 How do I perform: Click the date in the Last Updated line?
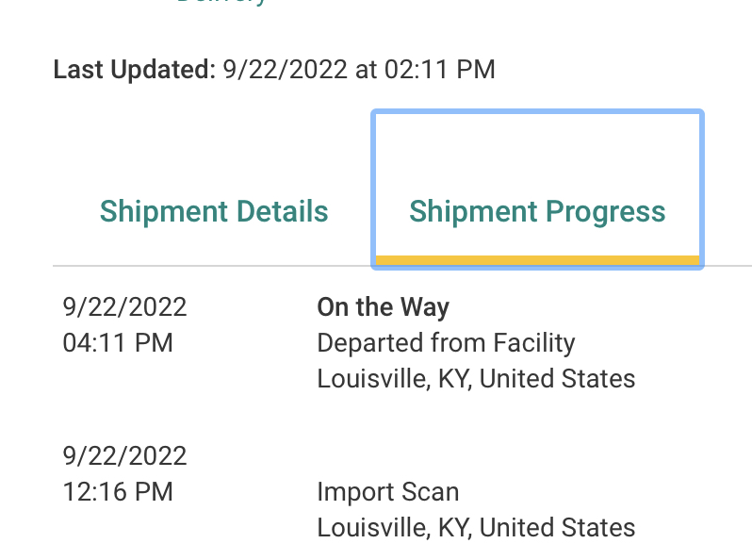(285, 70)
